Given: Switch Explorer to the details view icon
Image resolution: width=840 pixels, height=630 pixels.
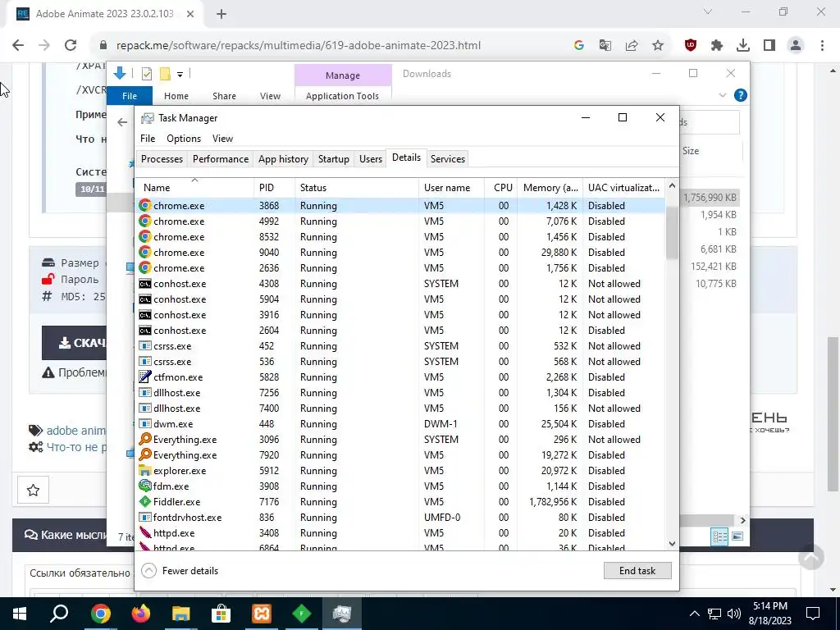Looking at the screenshot, I should pos(720,536).
